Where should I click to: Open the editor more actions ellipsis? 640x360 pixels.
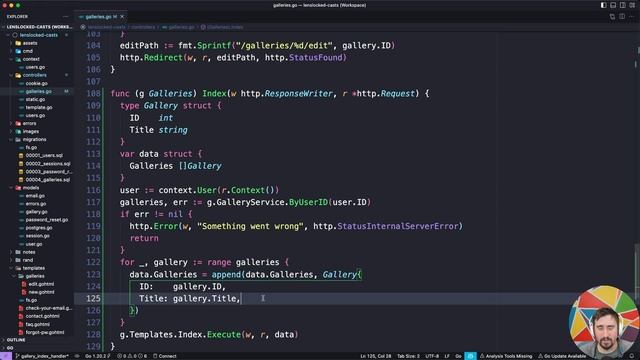(631, 17)
